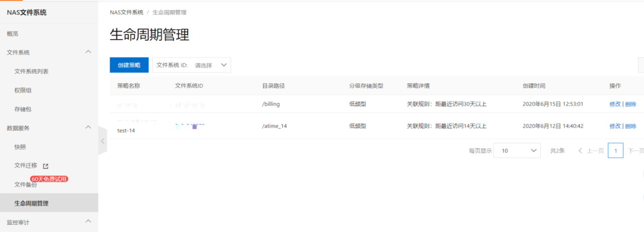Viewport: 644px width, 232px height.
Task: Click the /billing directory path cell
Action: point(271,104)
